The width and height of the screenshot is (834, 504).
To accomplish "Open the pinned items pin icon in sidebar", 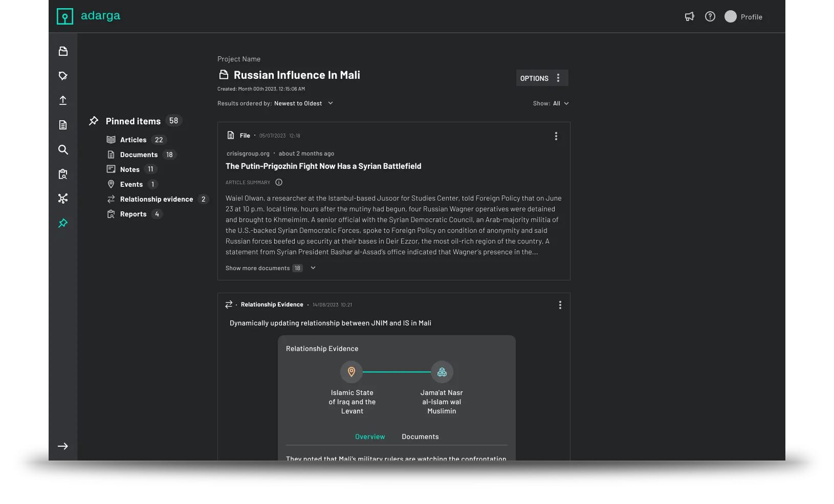I will pos(63,223).
